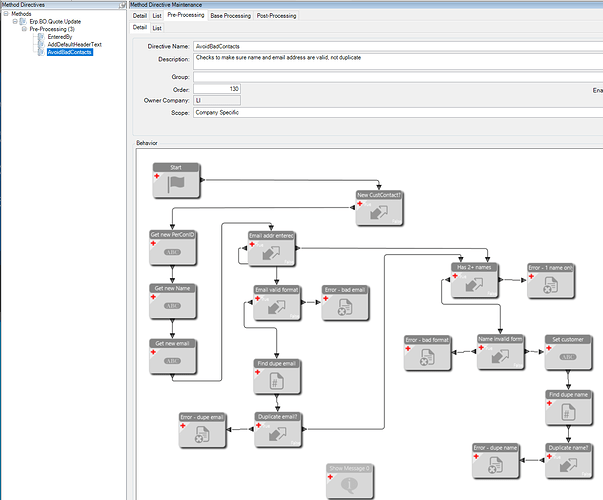This screenshot has height=500, width=603.
Task: Select Erp.BO.Quote.Update in the tree
Action: tap(55, 22)
